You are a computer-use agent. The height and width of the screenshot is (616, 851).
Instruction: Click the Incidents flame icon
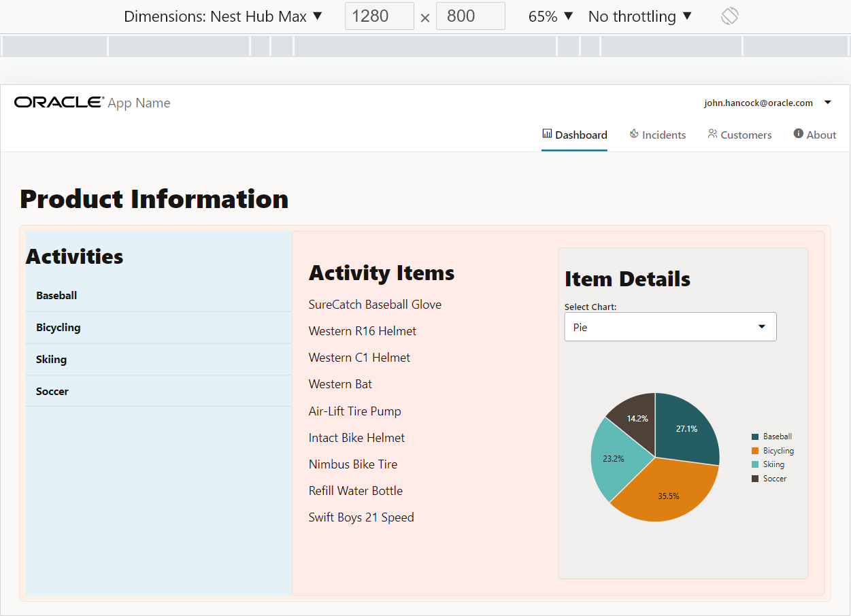[x=634, y=134]
